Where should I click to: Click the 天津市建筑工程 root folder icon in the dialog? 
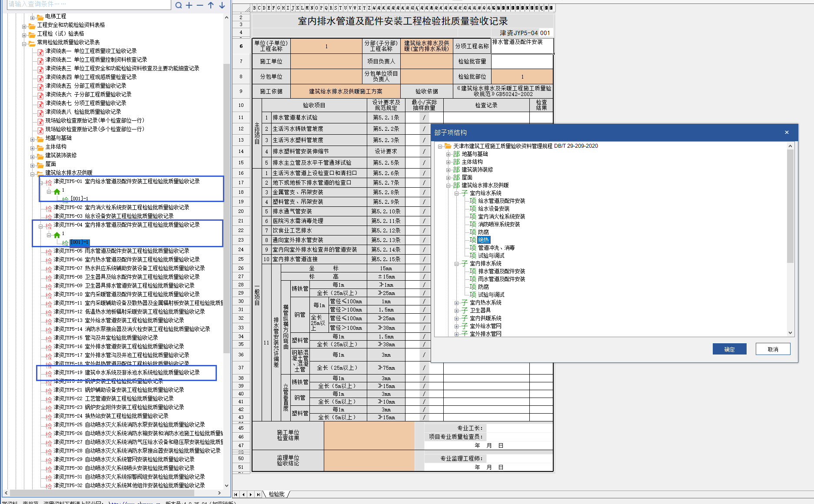(x=448, y=146)
